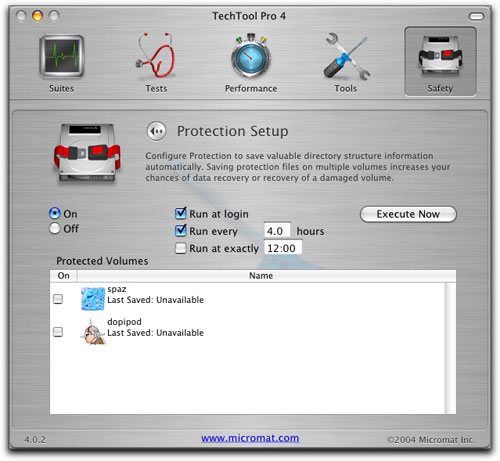Toggle the Run every checkbox
Image resolution: width=500 pixels, height=461 pixels.
pos(181,230)
